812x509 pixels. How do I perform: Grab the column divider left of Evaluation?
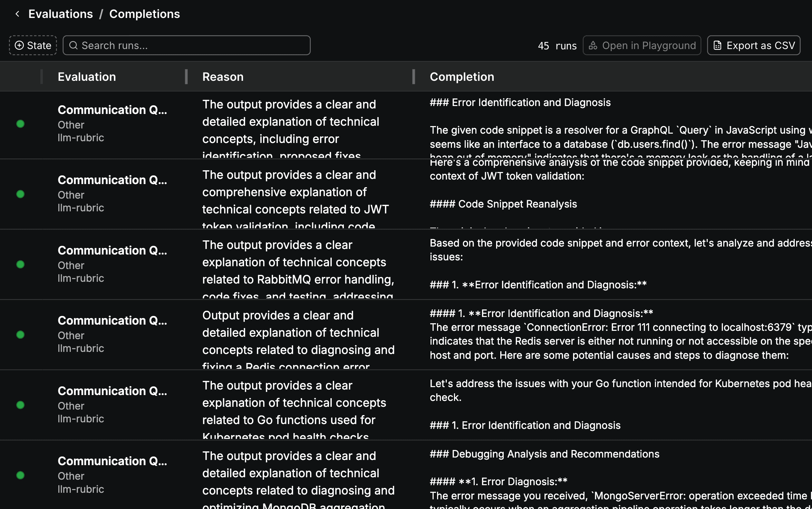41,77
